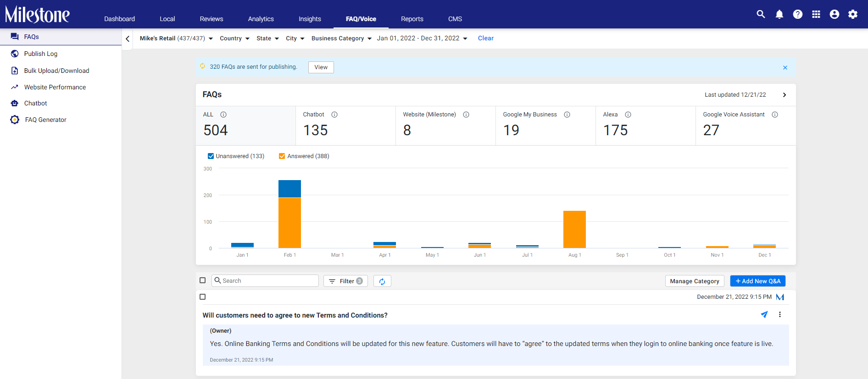Open the notifications bell
The width and height of the screenshot is (868, 379).
779,14
